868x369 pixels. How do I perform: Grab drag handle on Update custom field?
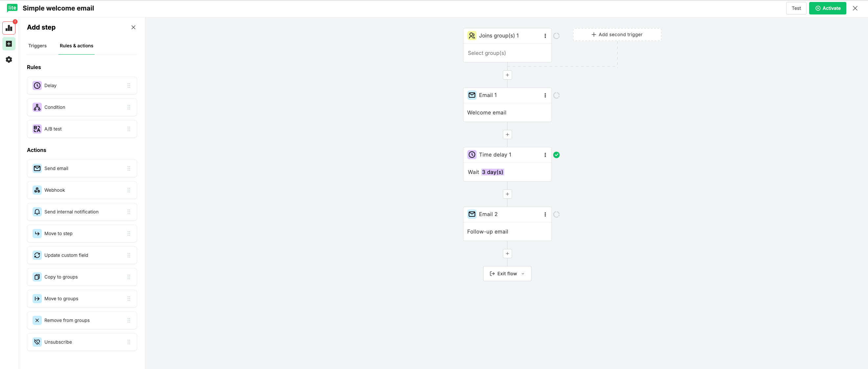(129, 255)
